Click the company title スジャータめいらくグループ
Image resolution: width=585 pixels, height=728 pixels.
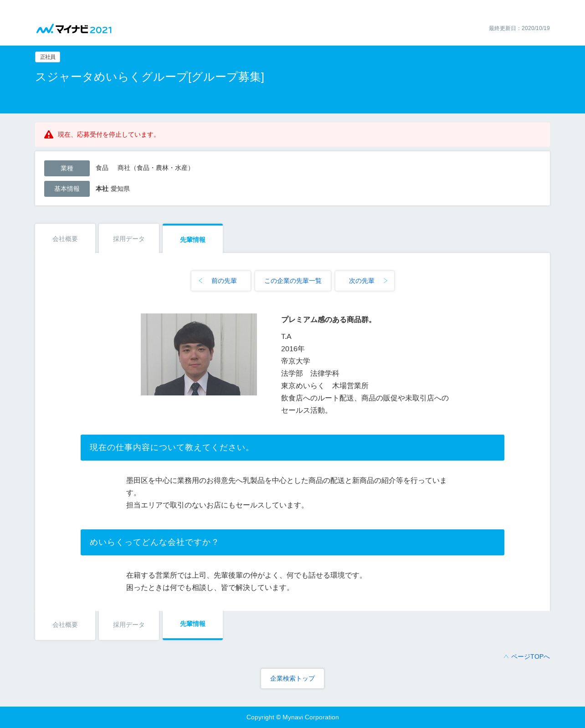tap(150, 77)
